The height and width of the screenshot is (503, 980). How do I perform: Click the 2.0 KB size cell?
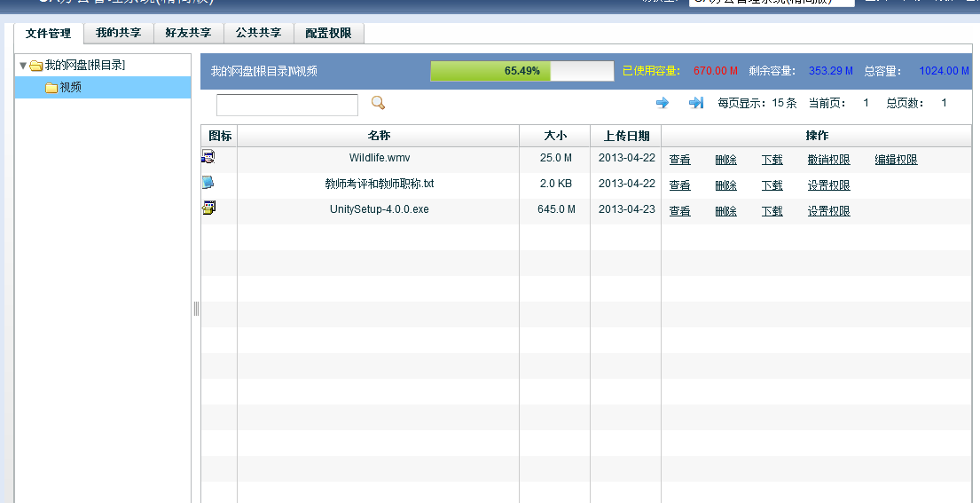[x=555, y=184]
